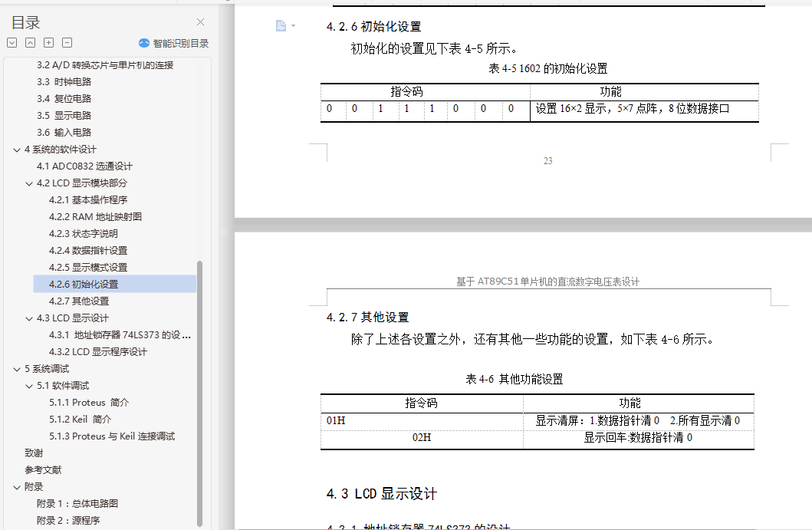Viewport: 812px width, 530px height.
Task: Go to 3.3 时钟电路 entry
Action: click(64, 82)
